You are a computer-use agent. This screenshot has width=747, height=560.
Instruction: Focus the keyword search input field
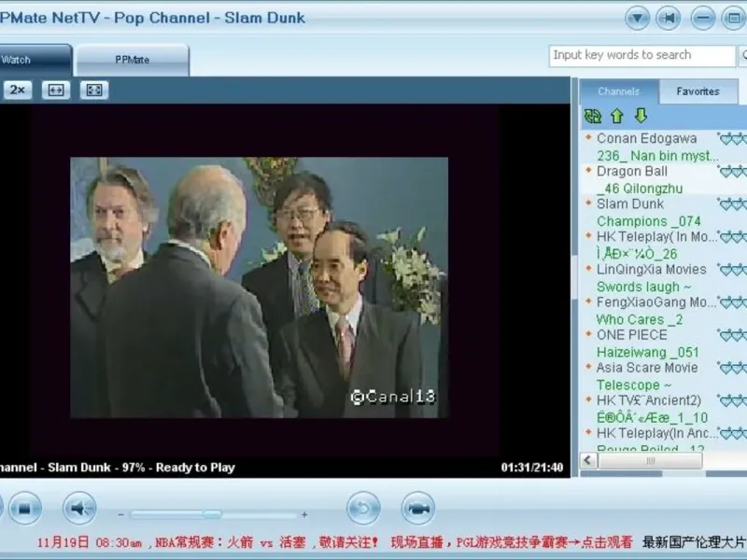tap(641, 56)
